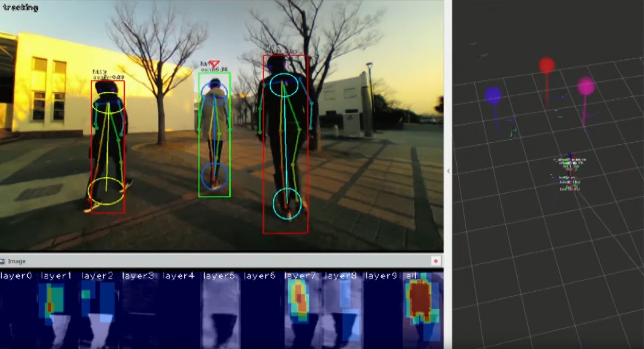This screenshot has height=349, width=644.
Task: Close the Image panel with the red button
Action: pyautogui.click(x=436, y=261)
